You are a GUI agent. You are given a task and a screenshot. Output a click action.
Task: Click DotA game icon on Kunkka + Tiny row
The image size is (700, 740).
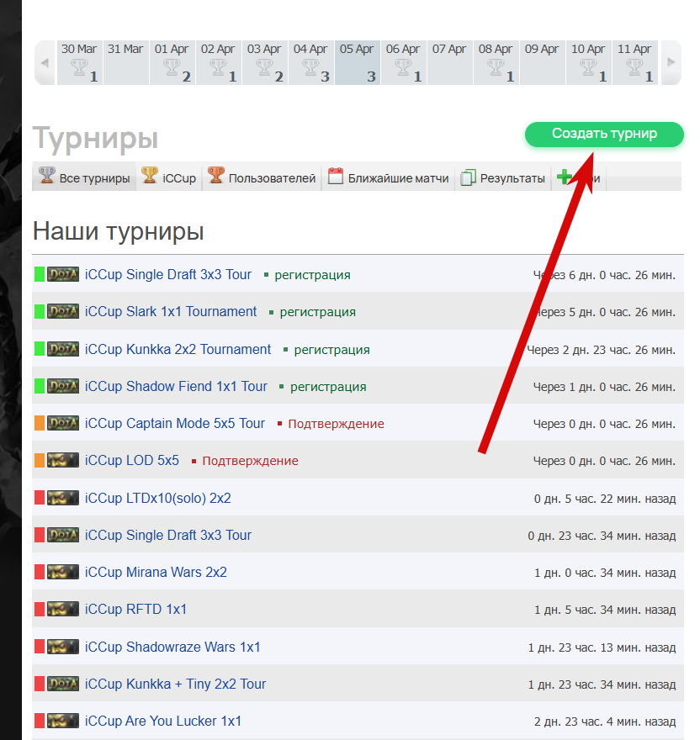(x=63, y=684)
